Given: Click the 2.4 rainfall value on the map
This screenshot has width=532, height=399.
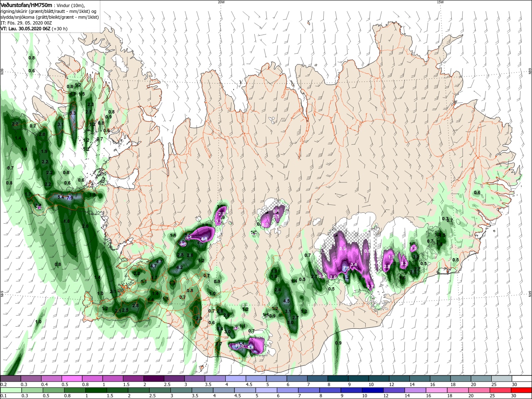Looking at the screenshot, I should click(x=278, y=290).
